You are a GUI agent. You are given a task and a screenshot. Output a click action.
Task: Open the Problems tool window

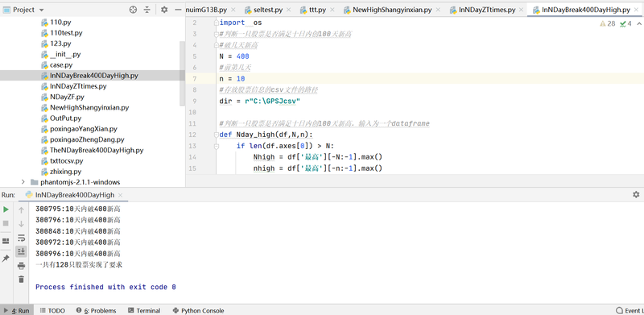97,310
